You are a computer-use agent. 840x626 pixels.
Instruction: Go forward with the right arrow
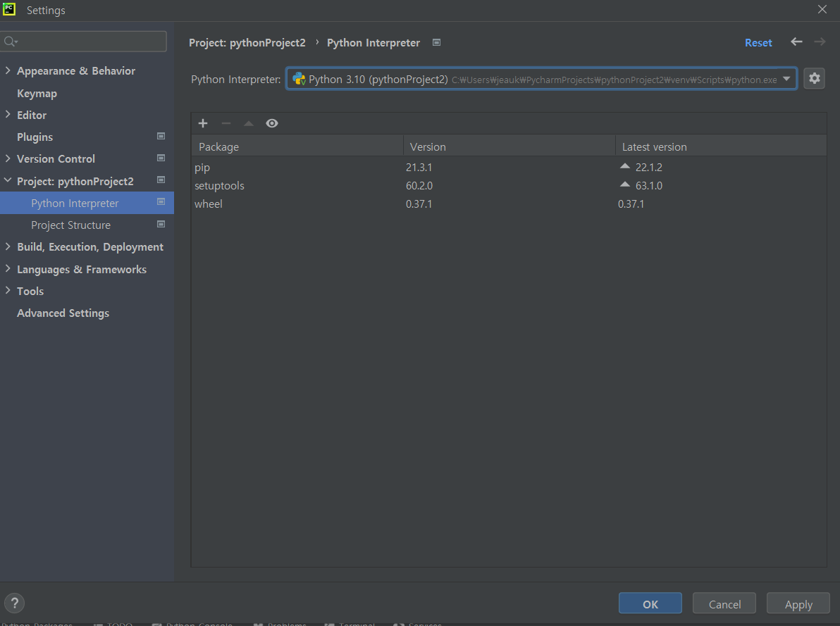[820, 42]
